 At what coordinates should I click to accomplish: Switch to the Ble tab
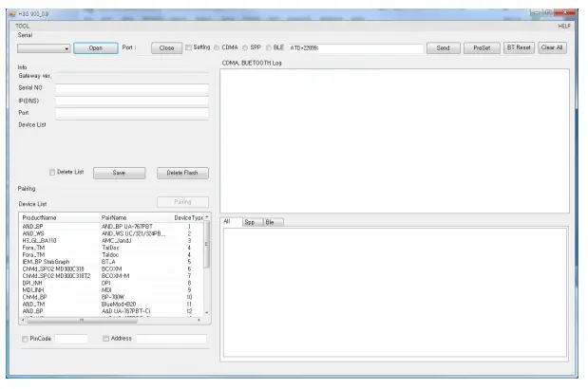coord(273,222)
